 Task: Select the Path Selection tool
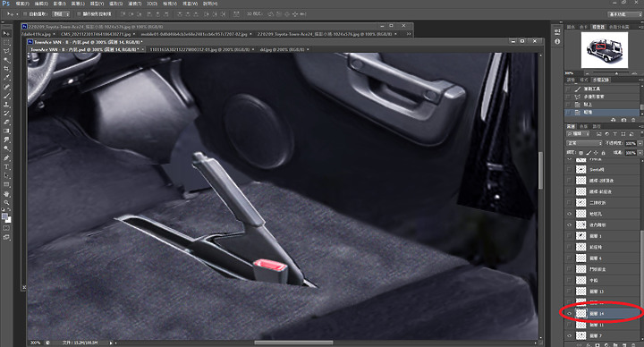[x=6, y=175]
